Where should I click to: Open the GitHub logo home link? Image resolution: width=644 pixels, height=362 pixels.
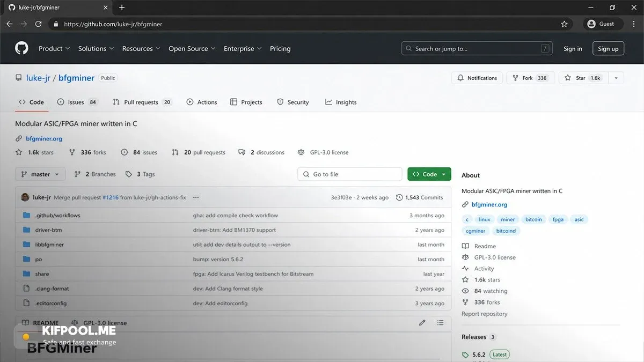click(x=21, y=48)
